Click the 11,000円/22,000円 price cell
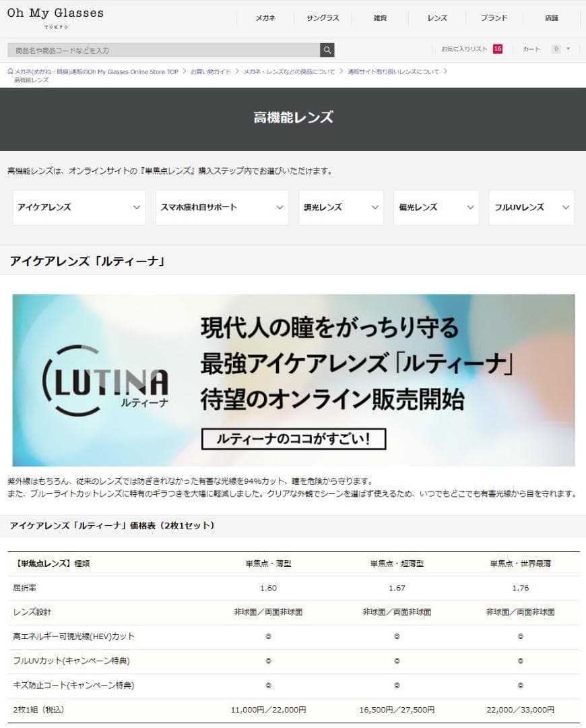 tap(268, 710)
